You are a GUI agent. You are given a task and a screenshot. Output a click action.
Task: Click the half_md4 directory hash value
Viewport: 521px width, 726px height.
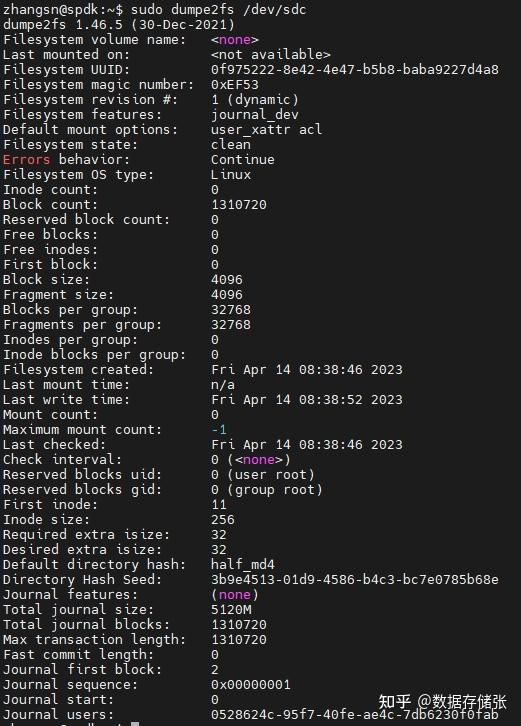click(x=243, y=564)
